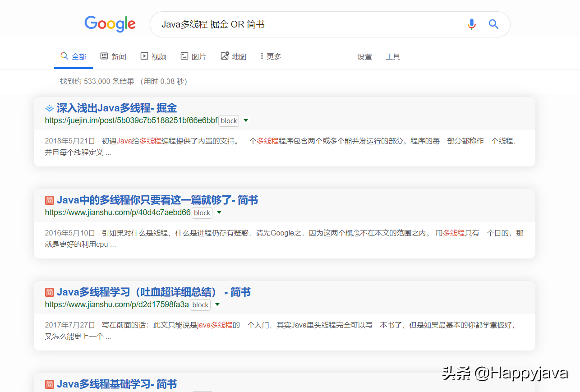
Task: Click the Google logo
Action: [110, 24]
